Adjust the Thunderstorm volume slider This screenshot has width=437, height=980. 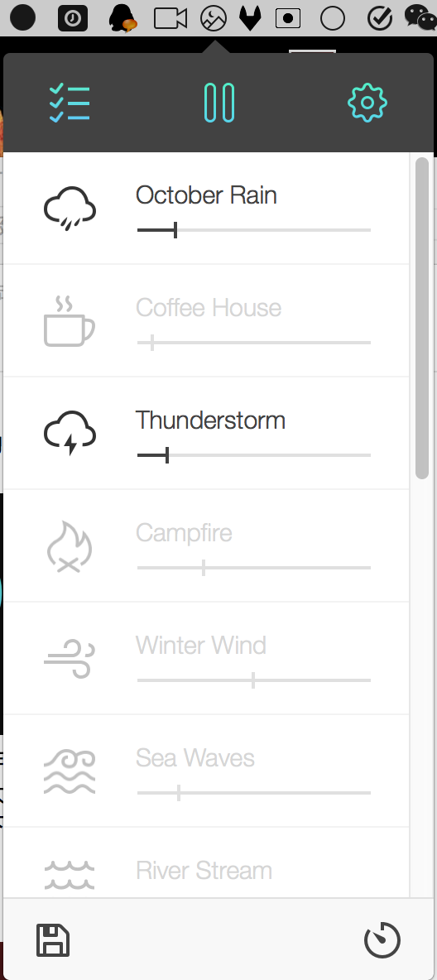point(254,455)
